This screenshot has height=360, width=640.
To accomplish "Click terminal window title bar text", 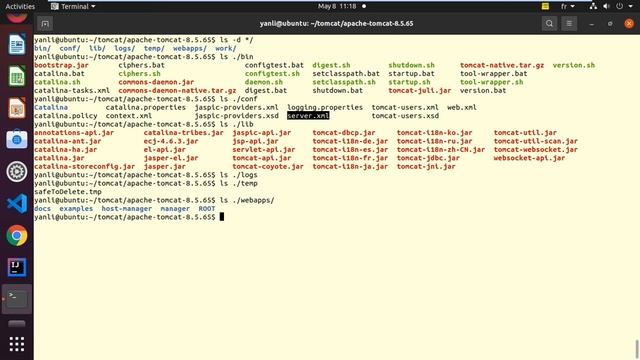I will [336, 24].
